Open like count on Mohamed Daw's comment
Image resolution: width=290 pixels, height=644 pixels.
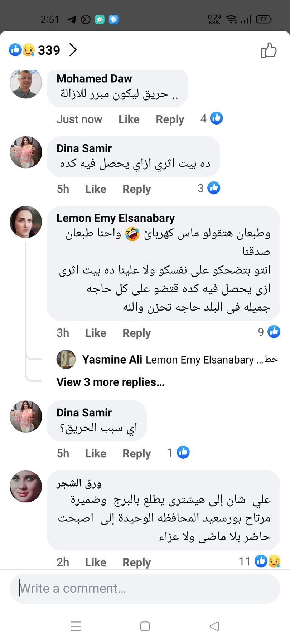(211, 118)
